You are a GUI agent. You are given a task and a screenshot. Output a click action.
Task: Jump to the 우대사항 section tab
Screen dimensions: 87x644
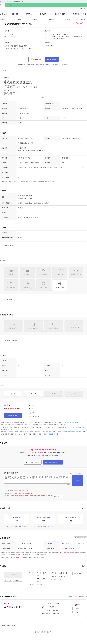pyautogui.click(x=35, y=20)
